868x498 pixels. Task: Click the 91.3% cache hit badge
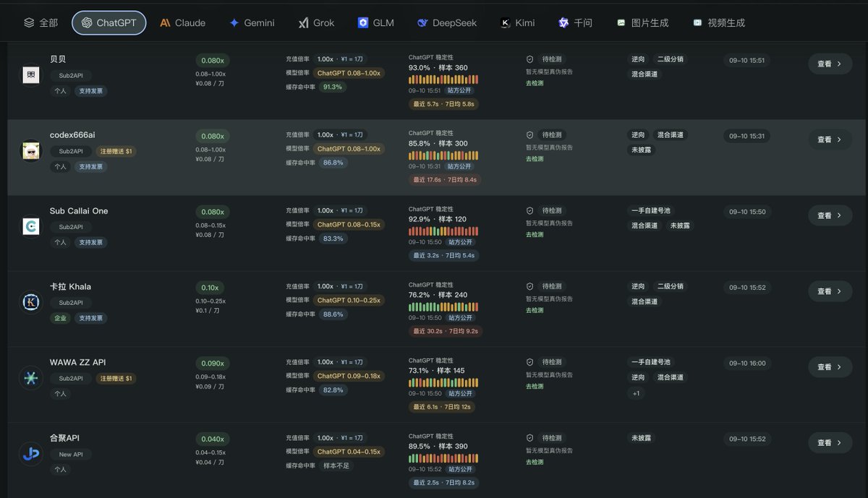pos(333,87)
